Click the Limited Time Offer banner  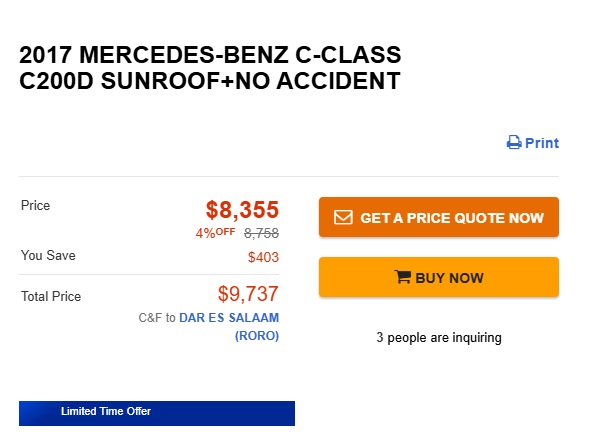pyautogui.click(x=157, y=413)
